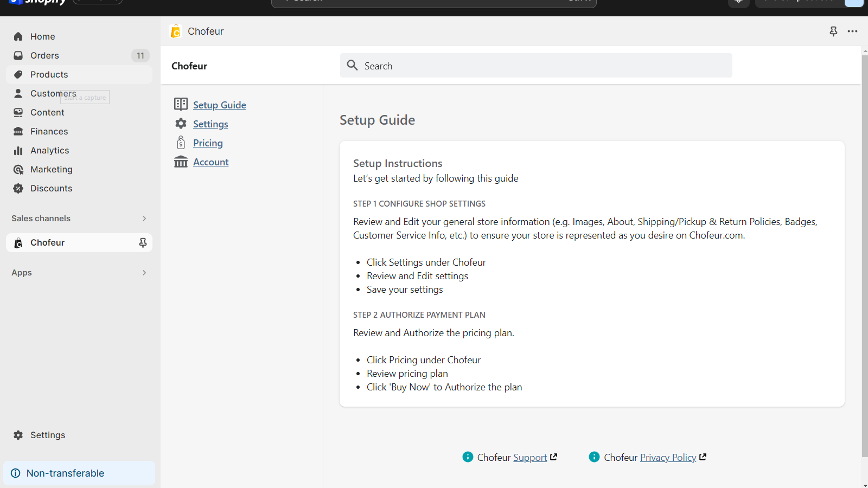Open the Setup Guide link
The width and height of the screenshot is (868, 488).
click(220, 105)
